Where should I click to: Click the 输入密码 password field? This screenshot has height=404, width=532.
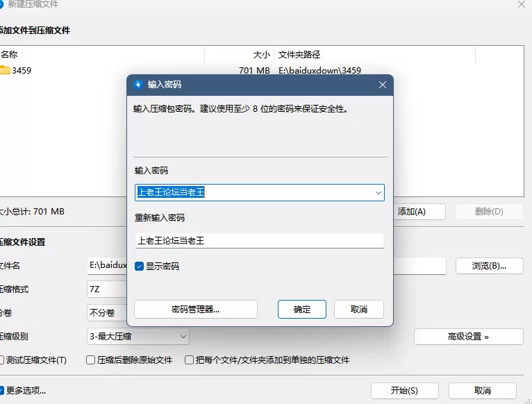(260, 193)
